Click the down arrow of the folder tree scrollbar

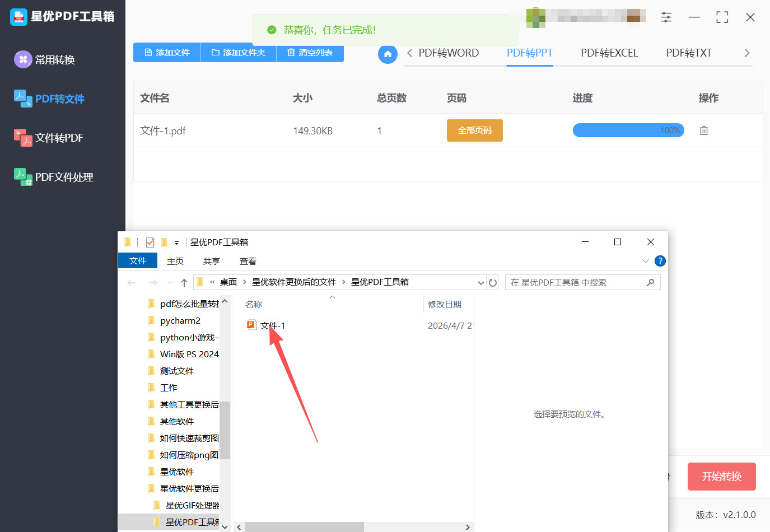(225, 526)
